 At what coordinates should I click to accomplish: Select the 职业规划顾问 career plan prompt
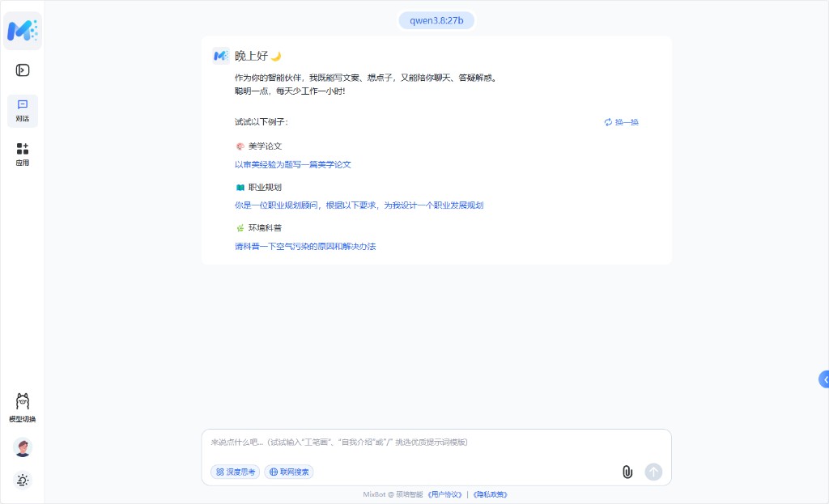(359, 205)
